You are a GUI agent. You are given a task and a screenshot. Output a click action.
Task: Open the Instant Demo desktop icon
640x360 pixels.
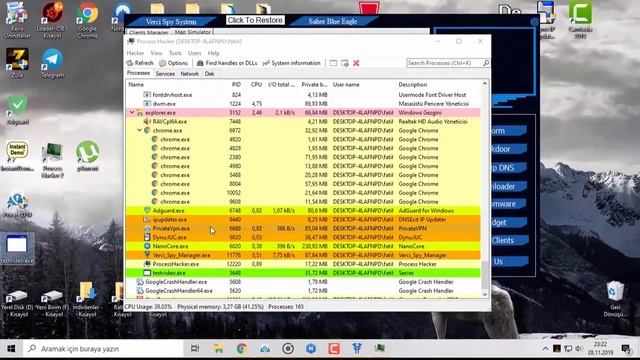coord(17,156)
